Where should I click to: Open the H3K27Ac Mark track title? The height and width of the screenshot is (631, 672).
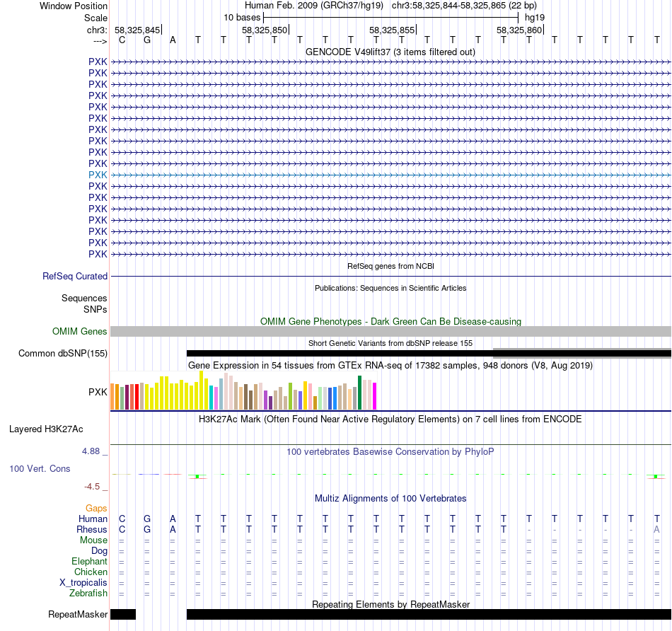coord(390,419)
